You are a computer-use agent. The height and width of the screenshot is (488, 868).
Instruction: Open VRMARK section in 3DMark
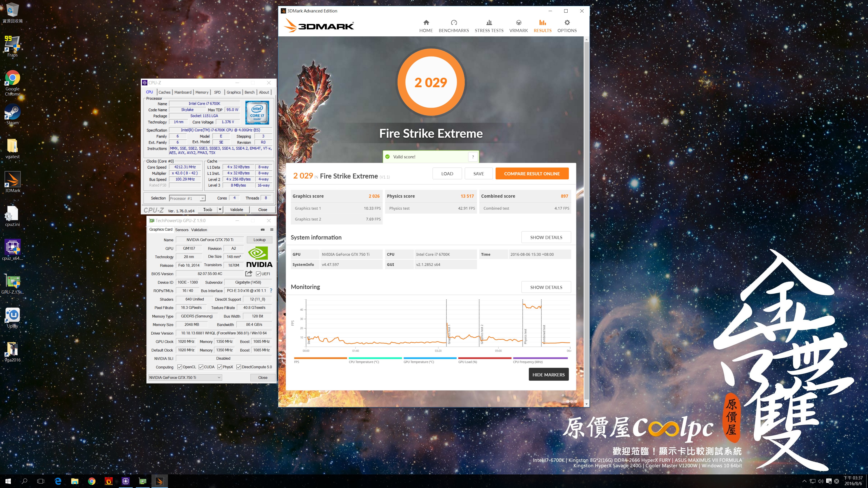tap(519, 26)
